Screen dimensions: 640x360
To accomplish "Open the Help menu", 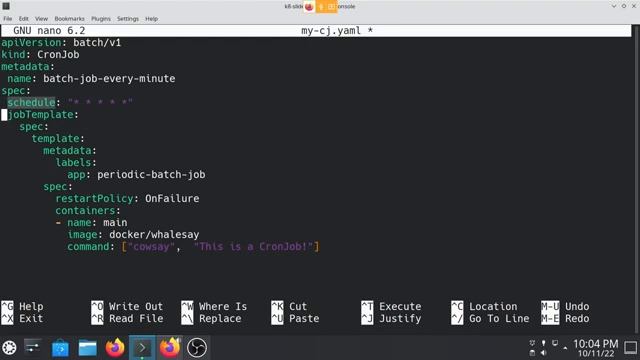I will pos(151,19).
